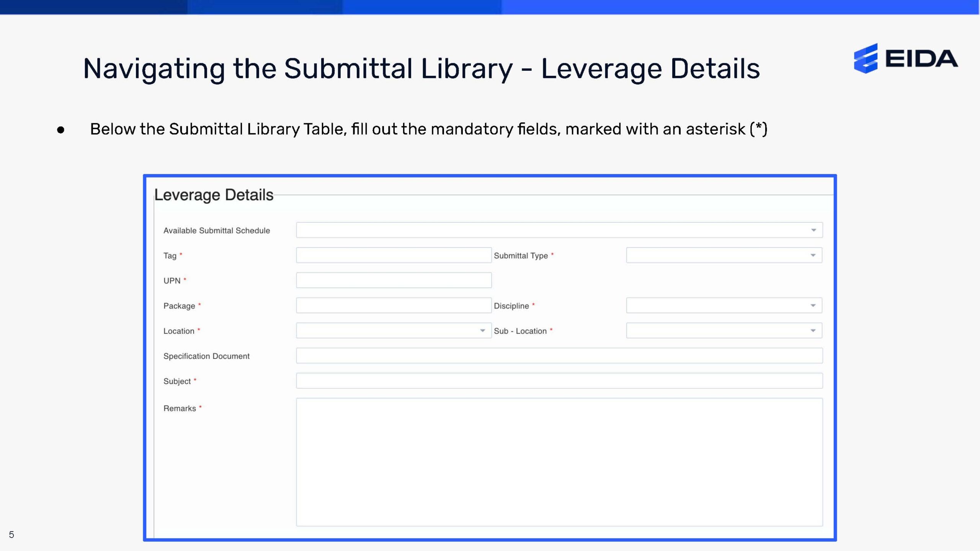Click the Remarks label
Screen dimensions: 980x551
pyautogui.click(x=180, y=409)
